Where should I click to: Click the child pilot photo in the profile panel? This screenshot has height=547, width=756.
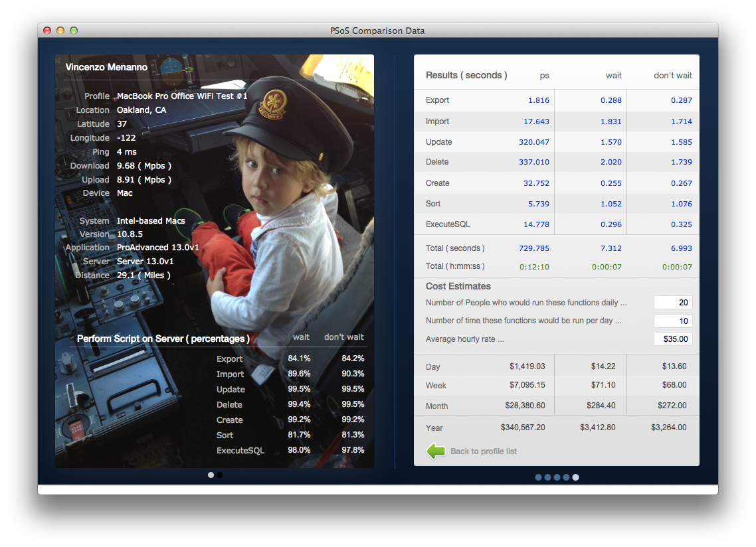279,199
